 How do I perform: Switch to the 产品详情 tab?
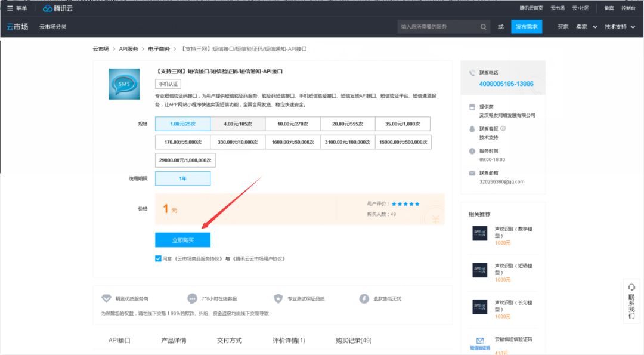174,341
